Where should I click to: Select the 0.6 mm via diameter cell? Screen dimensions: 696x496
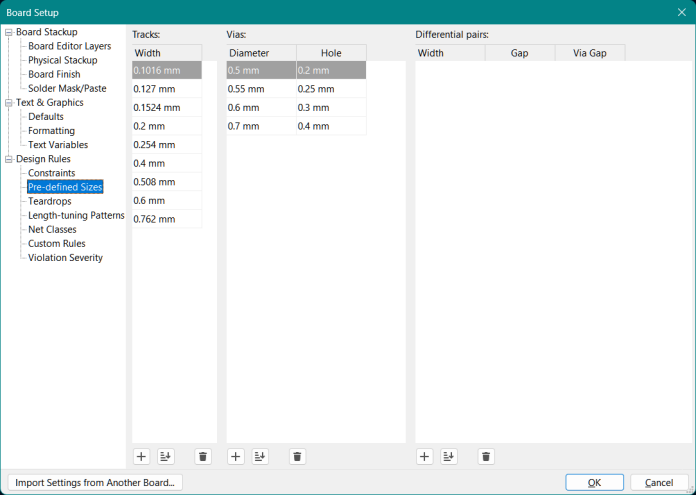coord(260,107)
